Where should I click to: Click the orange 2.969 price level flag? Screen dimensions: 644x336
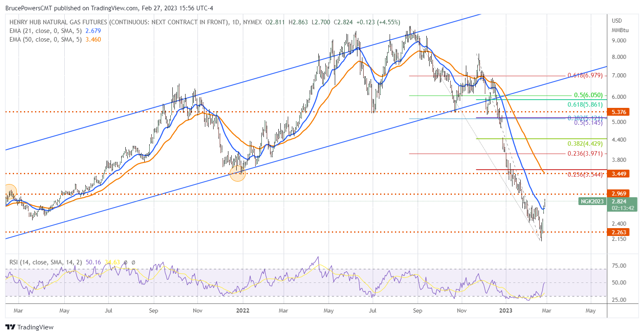(619, 194)
